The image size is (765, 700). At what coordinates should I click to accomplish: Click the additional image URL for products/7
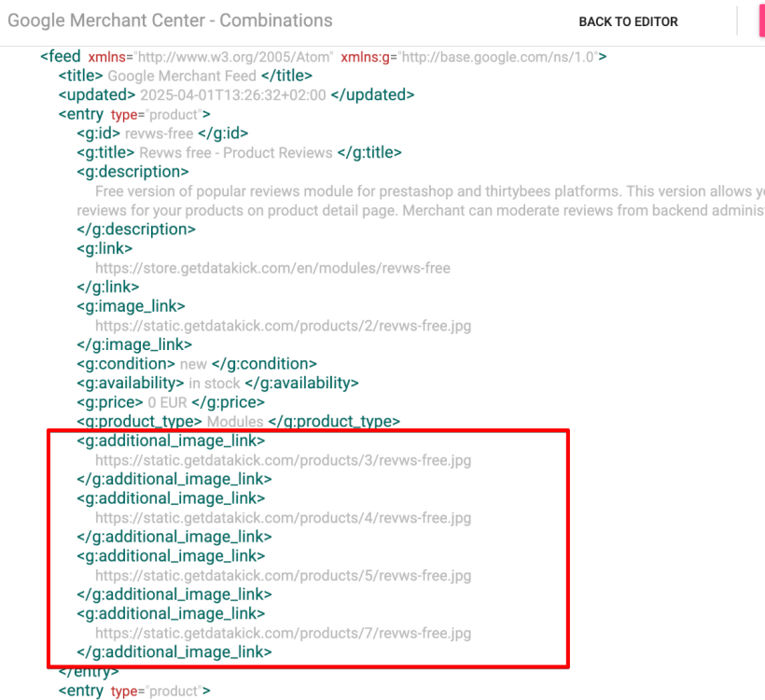[283, 633]
